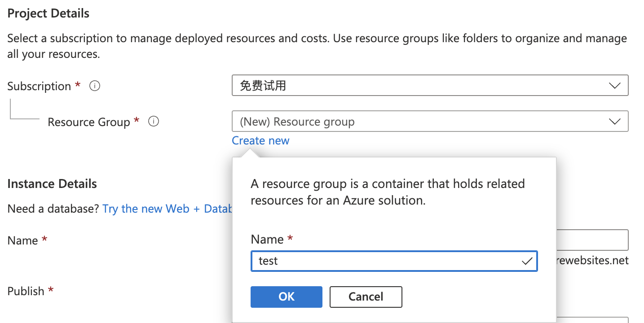644x323 pixels.
Task: Click the validation checkmark in the name field
Action: coord(527,261)
